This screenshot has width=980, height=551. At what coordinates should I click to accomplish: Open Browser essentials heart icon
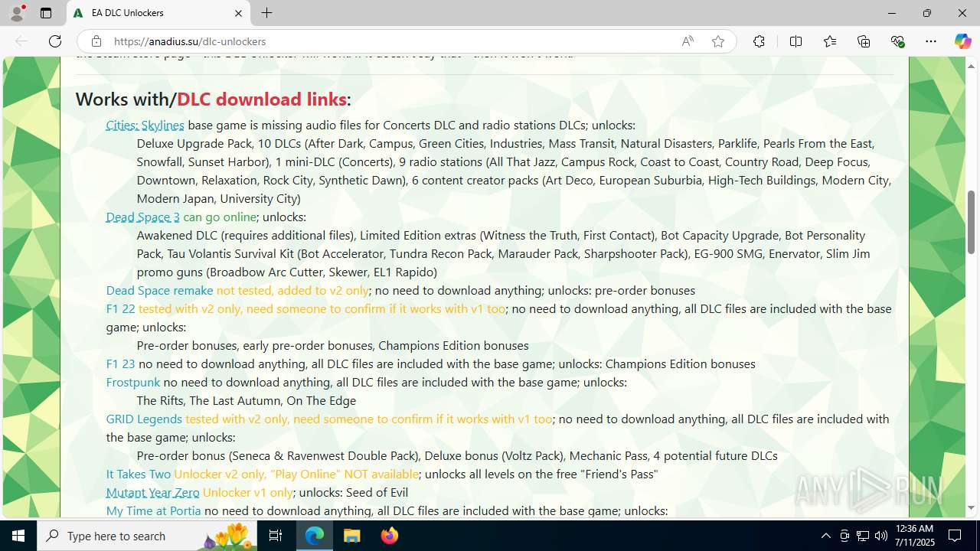(898, 41)
